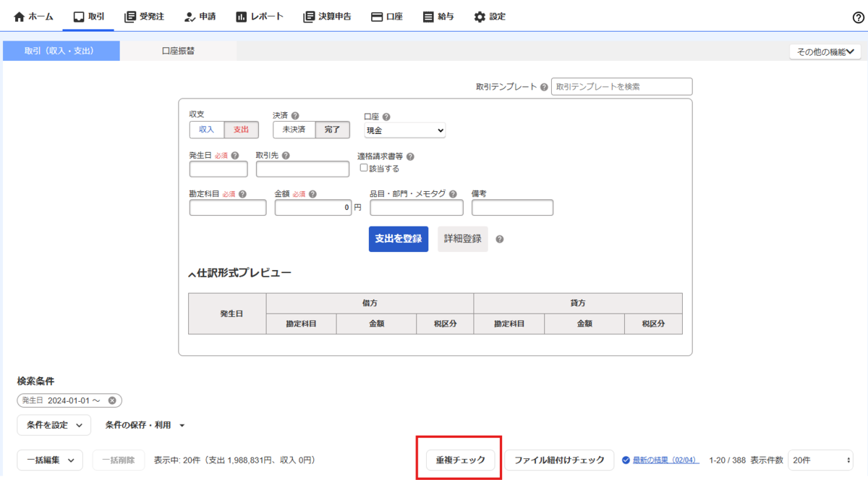868x480 pixels.
Task: Click help icon next to 詳細登録
Action: [500, 239]
